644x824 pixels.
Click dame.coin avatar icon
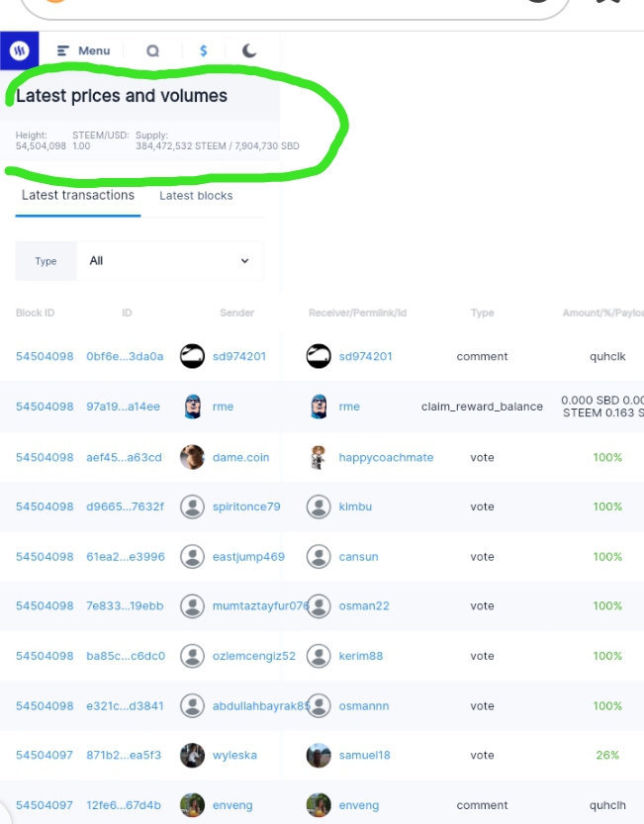click(193, 457)
